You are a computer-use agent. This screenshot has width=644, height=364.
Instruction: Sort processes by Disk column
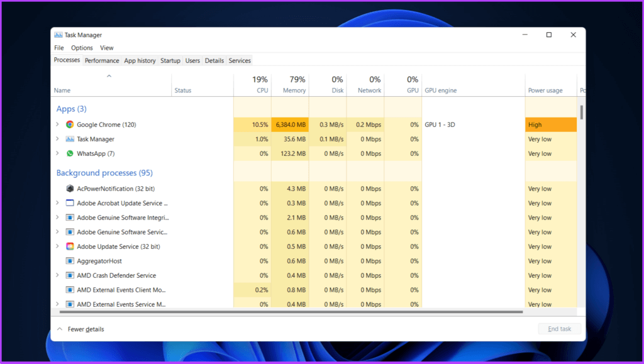[328, 85]
